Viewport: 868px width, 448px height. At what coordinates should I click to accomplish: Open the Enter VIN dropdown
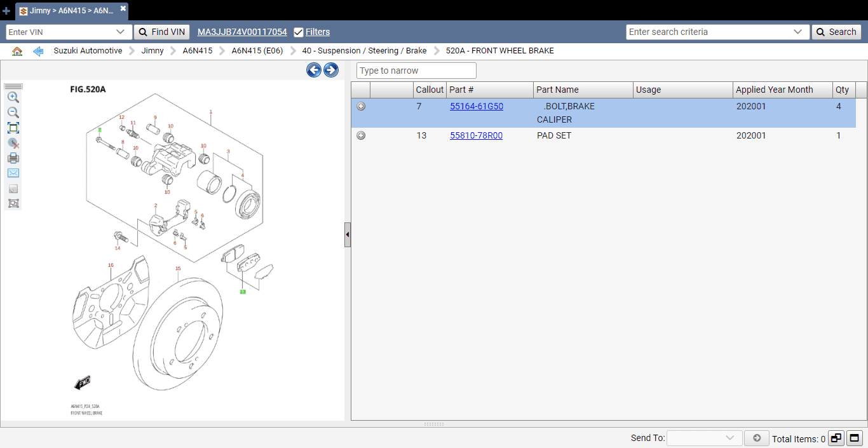click(121, 31)
